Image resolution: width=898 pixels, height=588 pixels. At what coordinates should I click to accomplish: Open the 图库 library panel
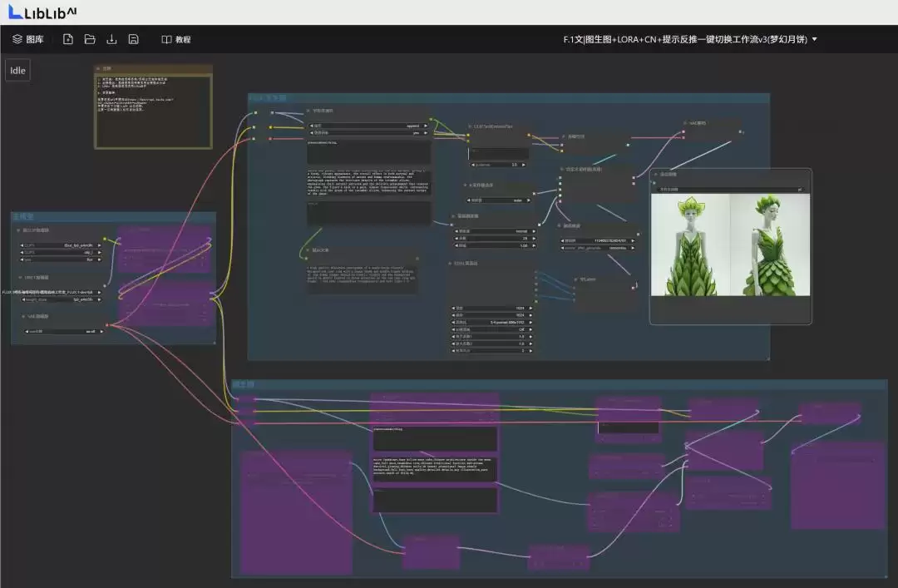28,39
